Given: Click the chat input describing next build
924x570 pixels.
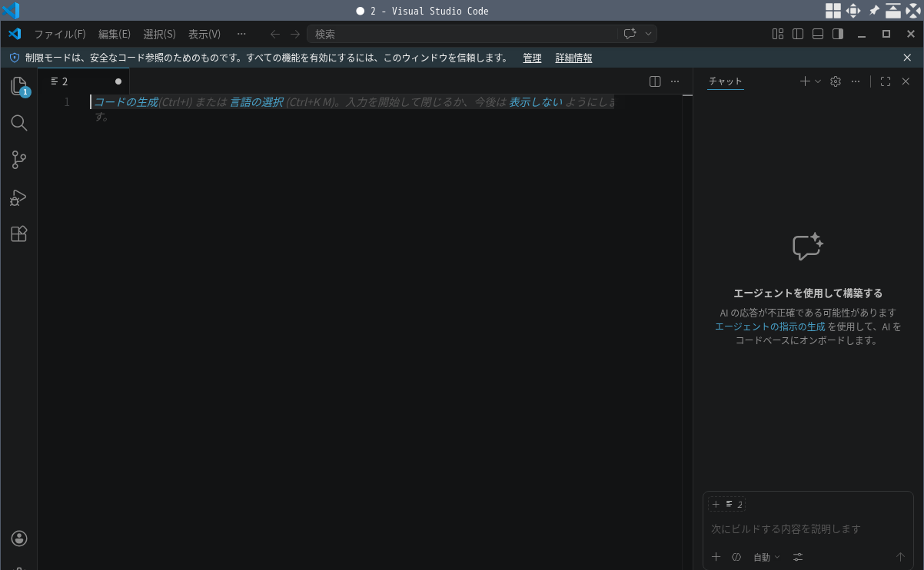Looking at the screenshot, I should 808,529.
